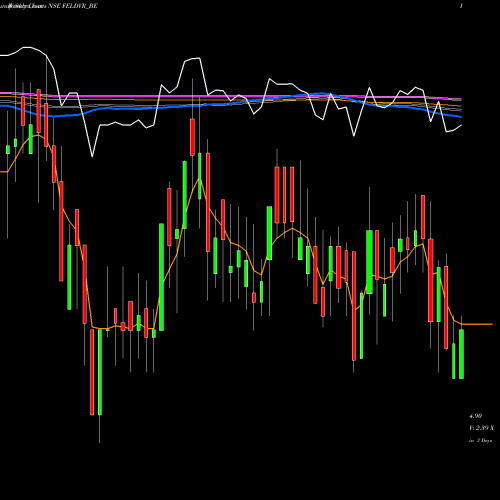Screen dimensions: 500x500
Task: Click the "in 2 Days" label
Action: 480,440
